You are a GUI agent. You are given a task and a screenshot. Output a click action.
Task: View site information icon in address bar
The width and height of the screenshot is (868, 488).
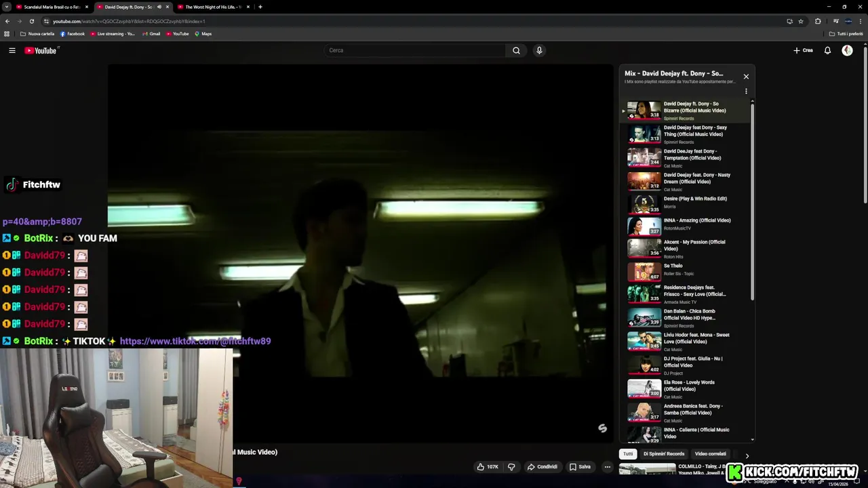[x=46, y=21]
